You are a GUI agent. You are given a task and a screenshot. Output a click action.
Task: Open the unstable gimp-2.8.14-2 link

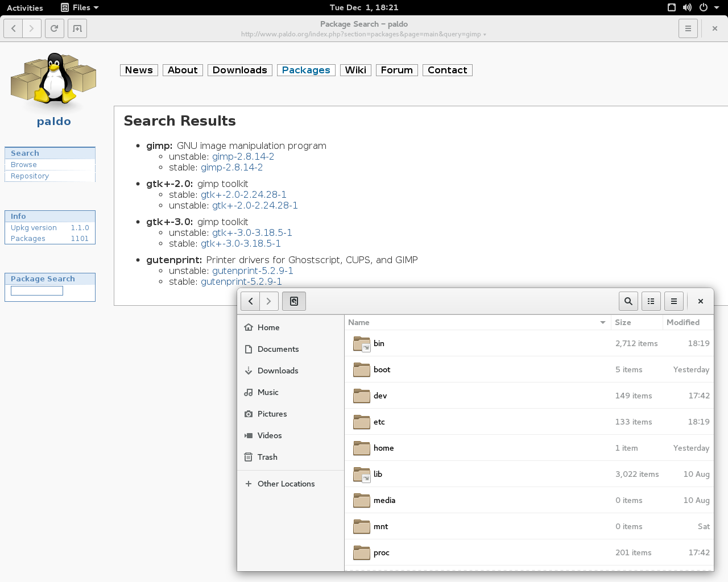pyautogui.click(x=243, y=156)
